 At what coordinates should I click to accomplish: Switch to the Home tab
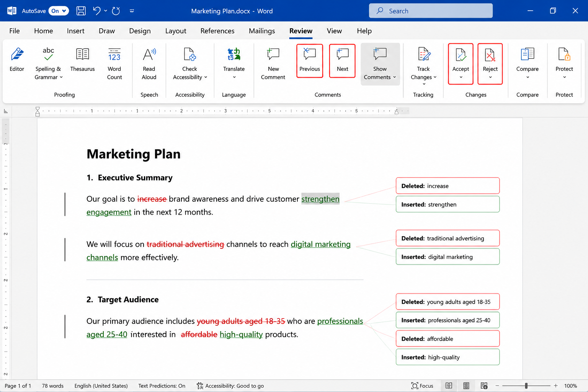tap(44, 31)
